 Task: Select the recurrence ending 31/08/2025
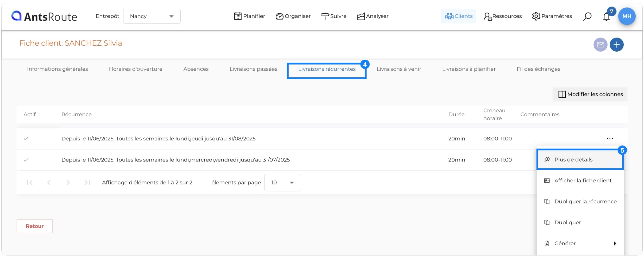click(x=158, y=139)
